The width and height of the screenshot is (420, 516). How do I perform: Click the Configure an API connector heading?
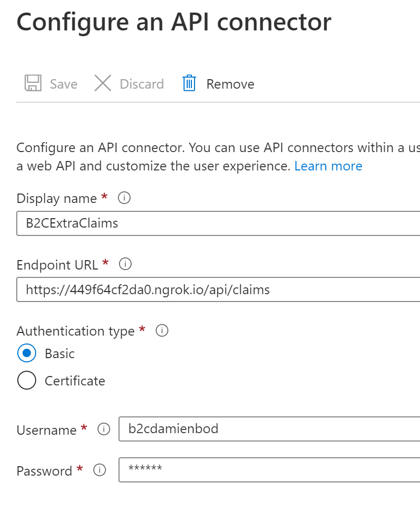(174, 22)
